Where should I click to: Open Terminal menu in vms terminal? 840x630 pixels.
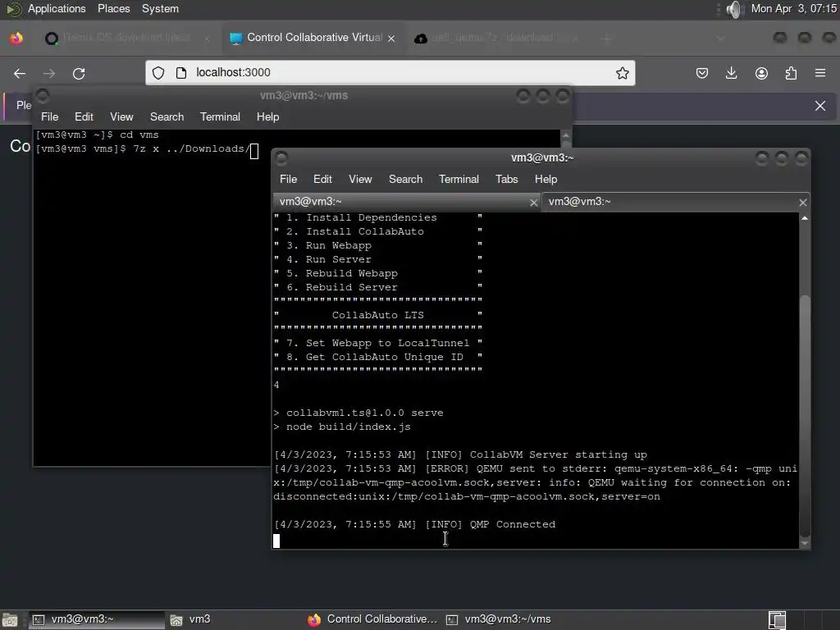(x=220, y=116)
